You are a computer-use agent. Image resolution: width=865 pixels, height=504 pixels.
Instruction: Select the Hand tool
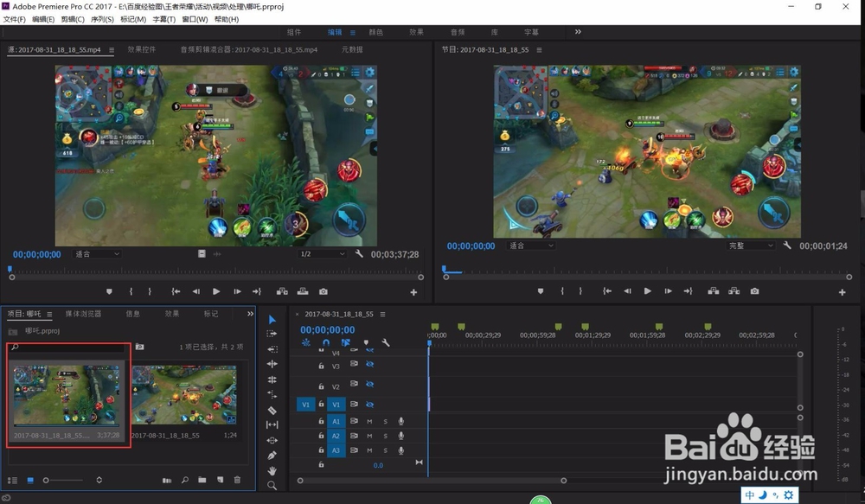tap(272, 470)
